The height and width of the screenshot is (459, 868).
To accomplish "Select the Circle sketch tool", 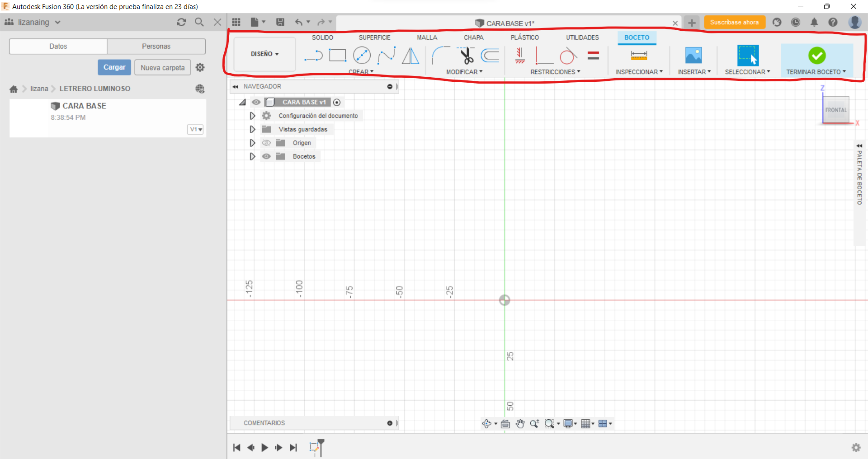I will (362, 55).
